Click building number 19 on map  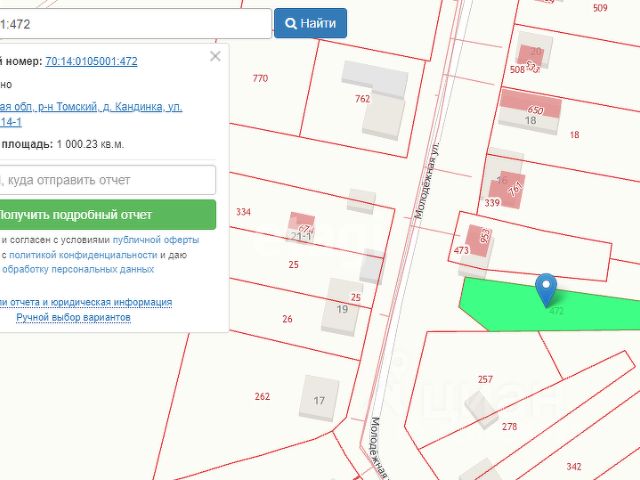pos(342,307)
